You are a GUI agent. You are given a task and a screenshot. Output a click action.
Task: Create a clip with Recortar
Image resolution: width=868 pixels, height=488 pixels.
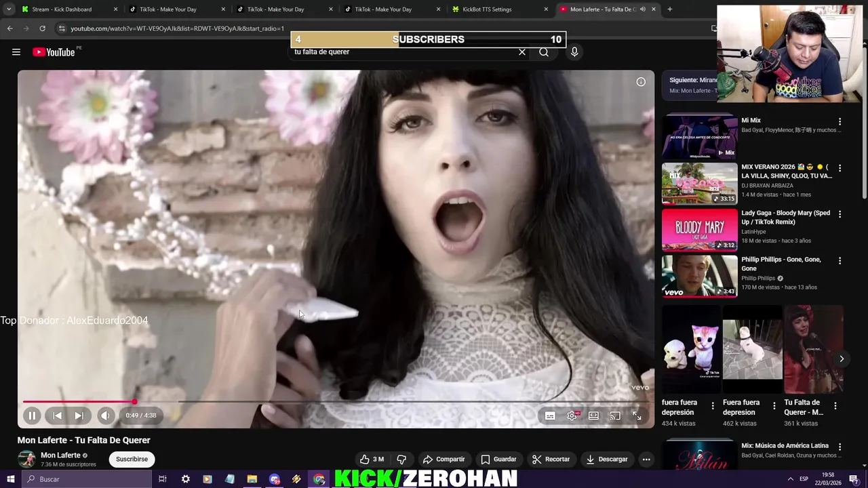(551, 459)
